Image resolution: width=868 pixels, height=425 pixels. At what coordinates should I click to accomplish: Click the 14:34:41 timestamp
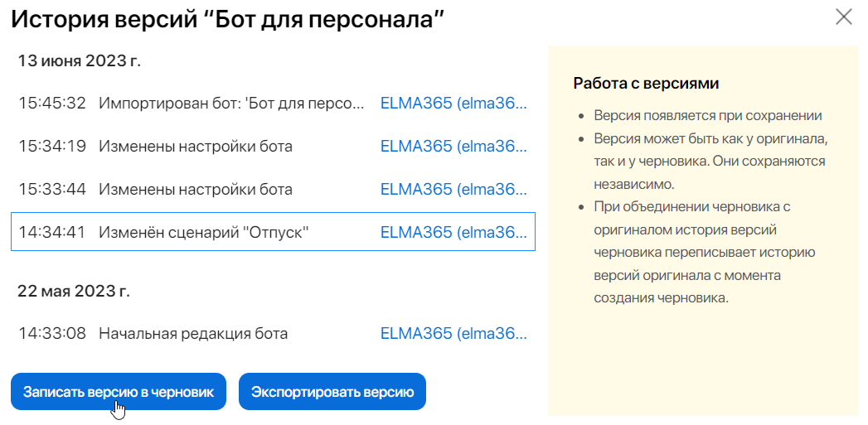point(52,233)
